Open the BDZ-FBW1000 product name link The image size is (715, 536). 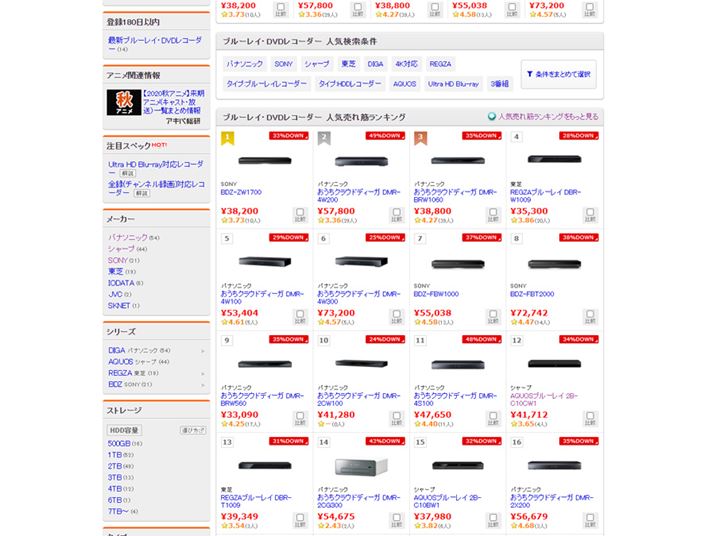coord(436,294)
